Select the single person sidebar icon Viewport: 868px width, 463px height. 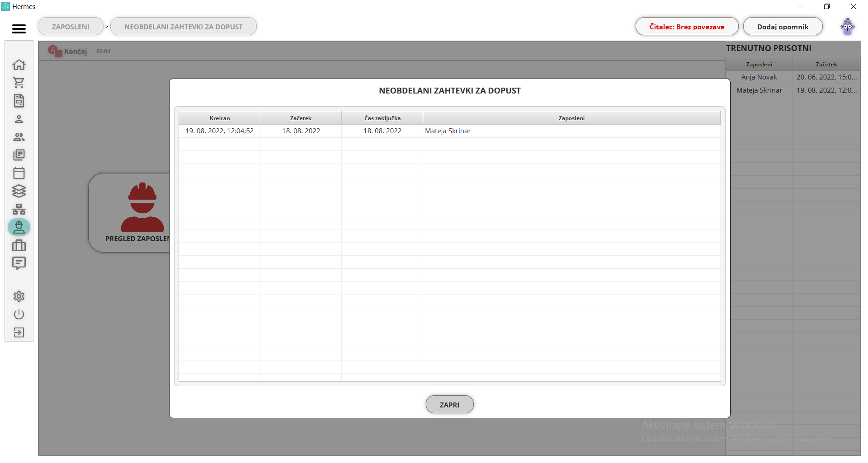(x=19, y=119)
